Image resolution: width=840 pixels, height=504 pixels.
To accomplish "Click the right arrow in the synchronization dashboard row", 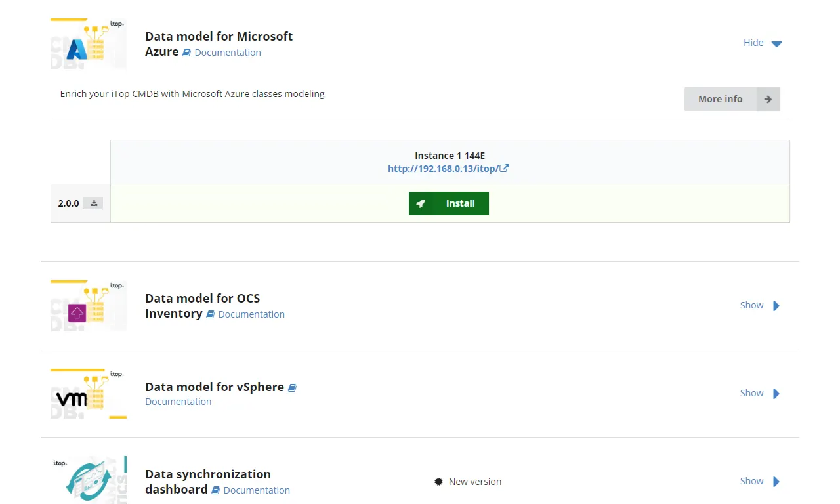I will point(776,482).
